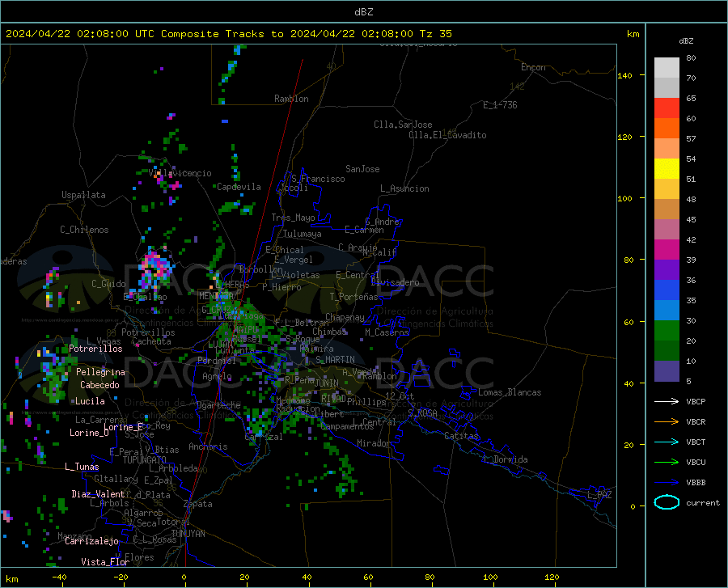Select the bright green 30 dBZ swatch
Screen dimensions: 728x588
667,331
